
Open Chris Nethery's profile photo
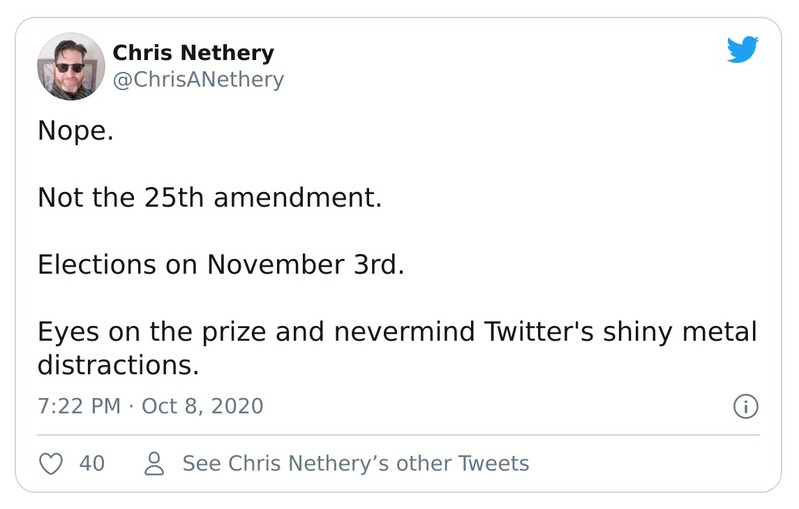pos(71,66)
